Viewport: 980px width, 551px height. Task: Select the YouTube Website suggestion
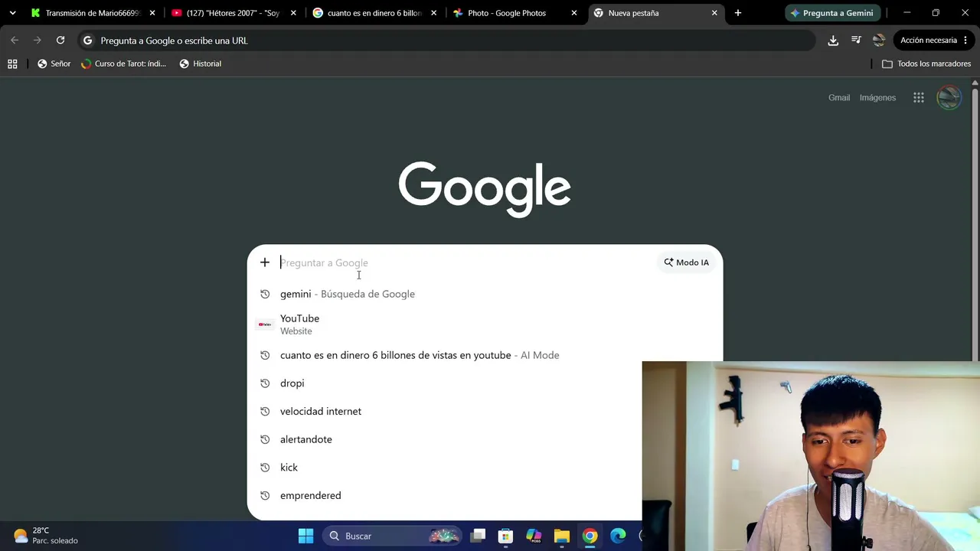pos(485,324)
